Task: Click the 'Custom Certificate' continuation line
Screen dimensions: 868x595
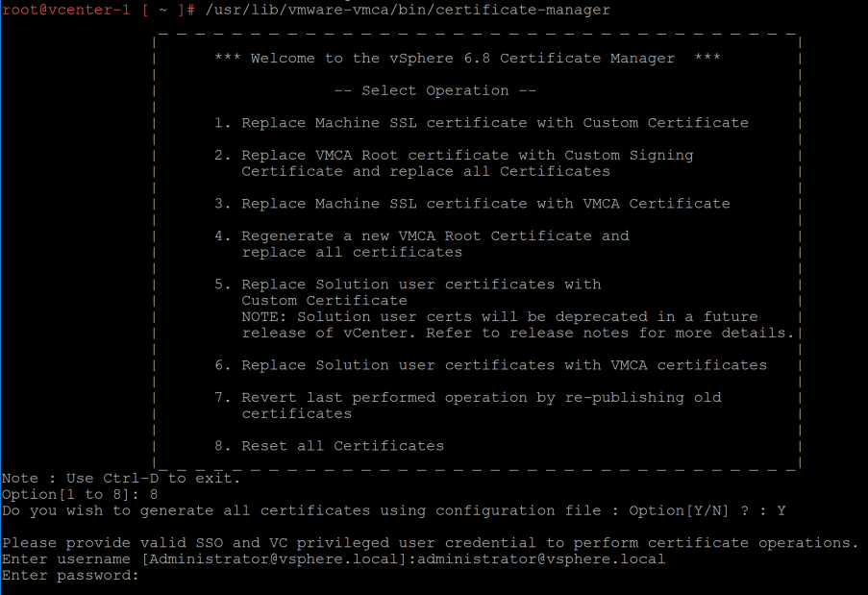Action: point(324,301)
